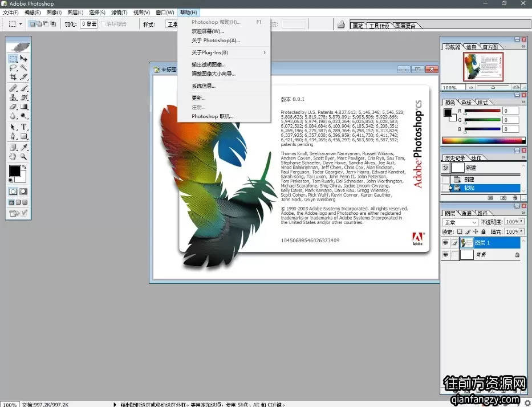Select the Healing Brush tool
This screenshot has width=532, height=407.
[13, 88]
